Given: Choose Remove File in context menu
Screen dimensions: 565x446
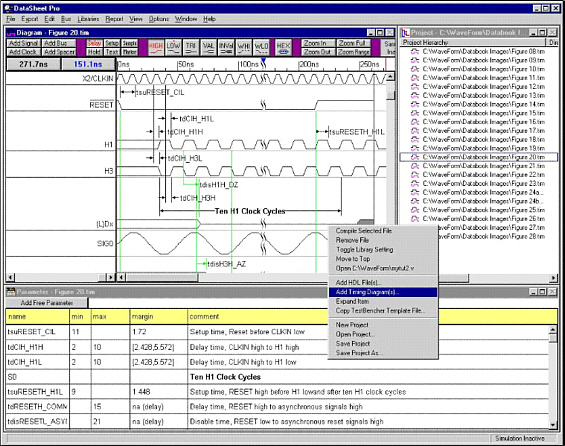Looking at the screenshot, I should tap(383, 240).
